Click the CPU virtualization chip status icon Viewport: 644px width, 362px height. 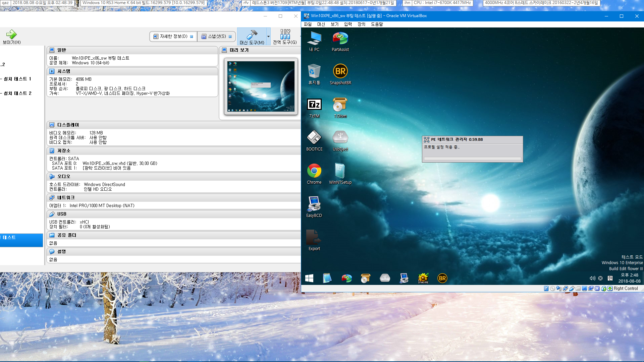597,288
